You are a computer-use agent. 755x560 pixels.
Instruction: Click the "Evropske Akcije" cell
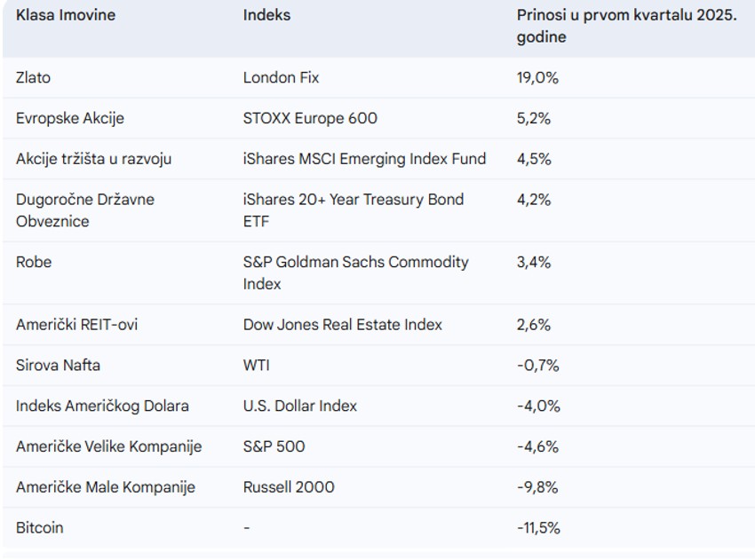(x=70, y=119)
